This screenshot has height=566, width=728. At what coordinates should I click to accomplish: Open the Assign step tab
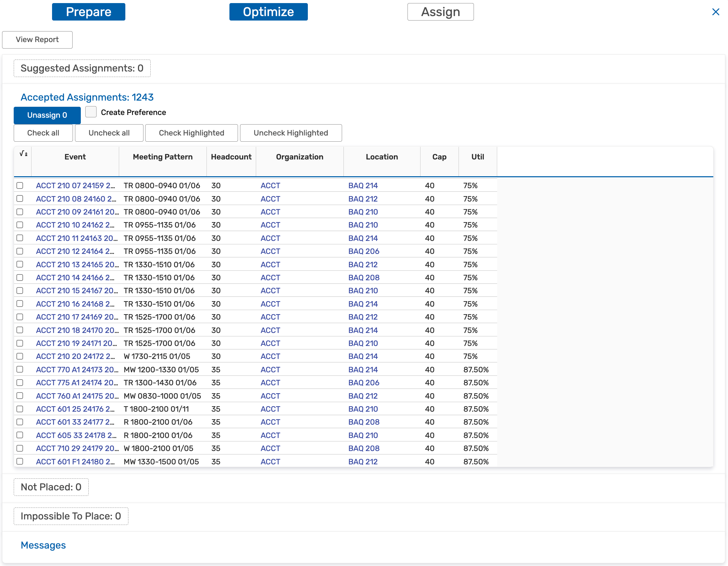tap(440, 12)
